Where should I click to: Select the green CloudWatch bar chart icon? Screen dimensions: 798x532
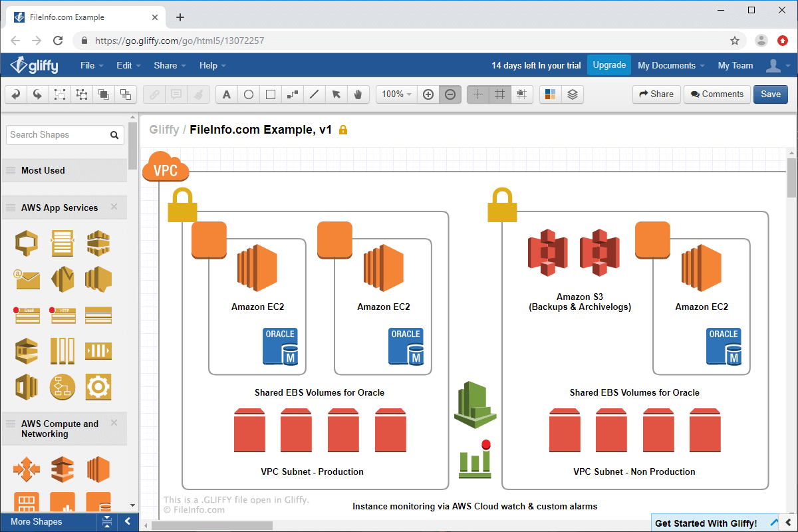pyautogui.click(x=475, y=459)
